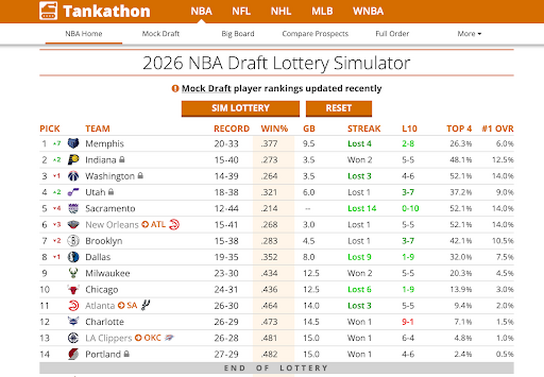Click the Spurs logo next to Atlanta SA
Image resolution: width=544 pixels, height=377 pixels.
click(146, 305)
